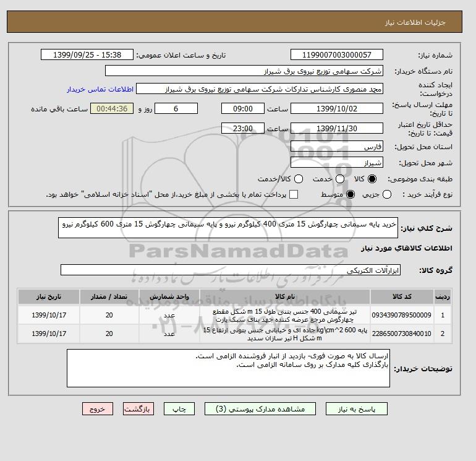This screenshot has height=461, width=476.
Task: Click row number 2 cell
Action: pyautogui.click(x=442, y=334)
